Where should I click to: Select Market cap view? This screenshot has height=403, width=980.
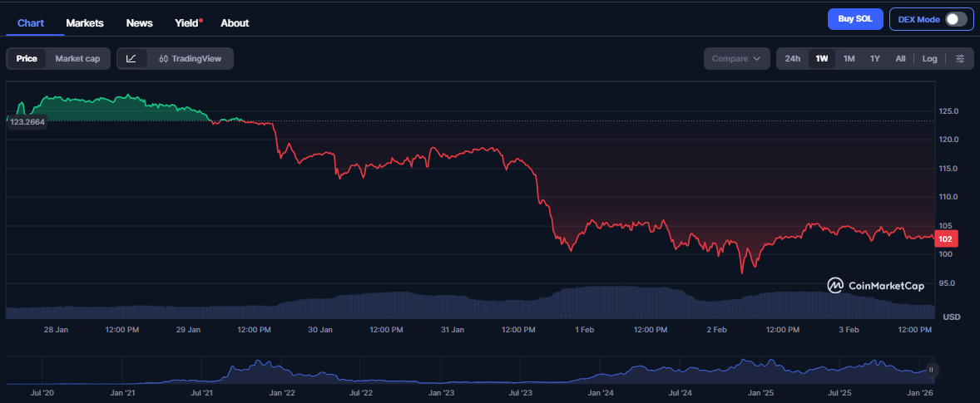[77, 59]
